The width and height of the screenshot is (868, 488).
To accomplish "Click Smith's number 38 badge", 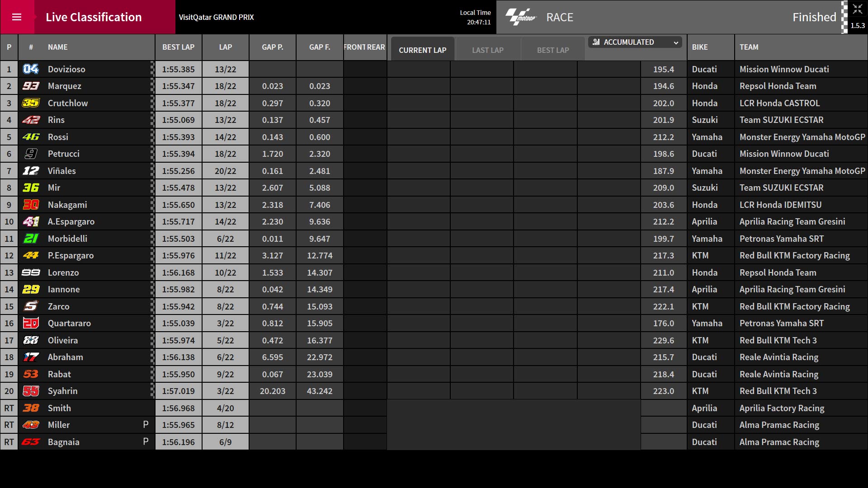I will point(31,408).
